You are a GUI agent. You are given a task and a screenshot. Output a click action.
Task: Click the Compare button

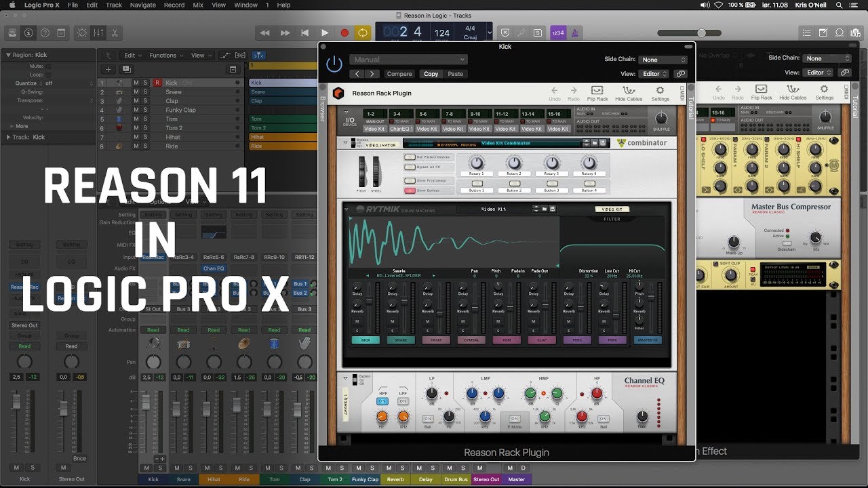[x=399, y=74]
